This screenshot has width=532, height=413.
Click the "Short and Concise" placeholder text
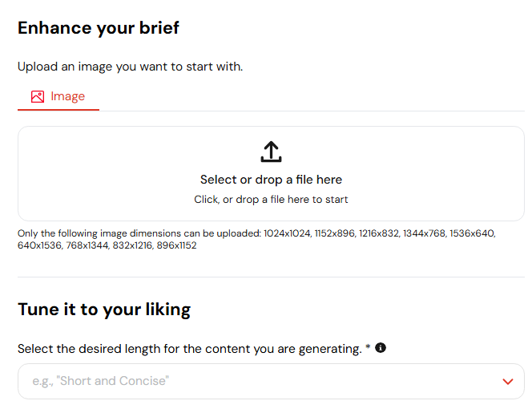[100, 381]
